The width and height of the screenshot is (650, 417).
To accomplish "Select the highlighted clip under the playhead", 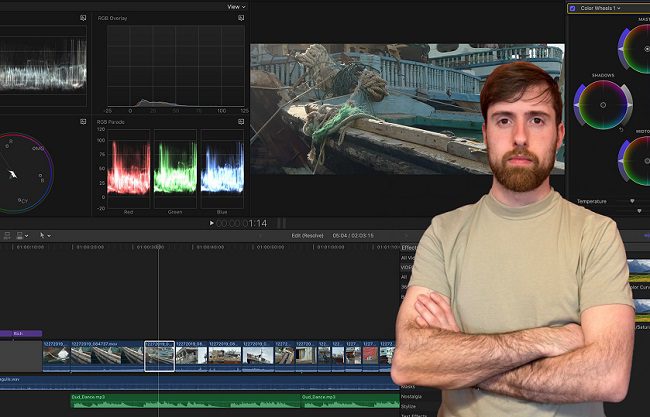I will pyautogui.click(x=160, y=356).
